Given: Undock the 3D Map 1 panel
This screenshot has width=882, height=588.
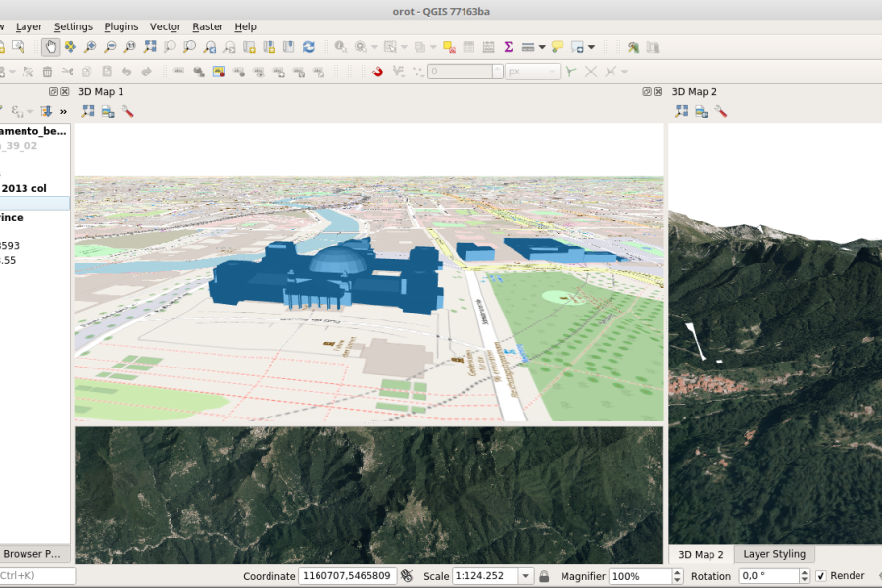Looking at the screenshot, I should [x=54, y=91].
